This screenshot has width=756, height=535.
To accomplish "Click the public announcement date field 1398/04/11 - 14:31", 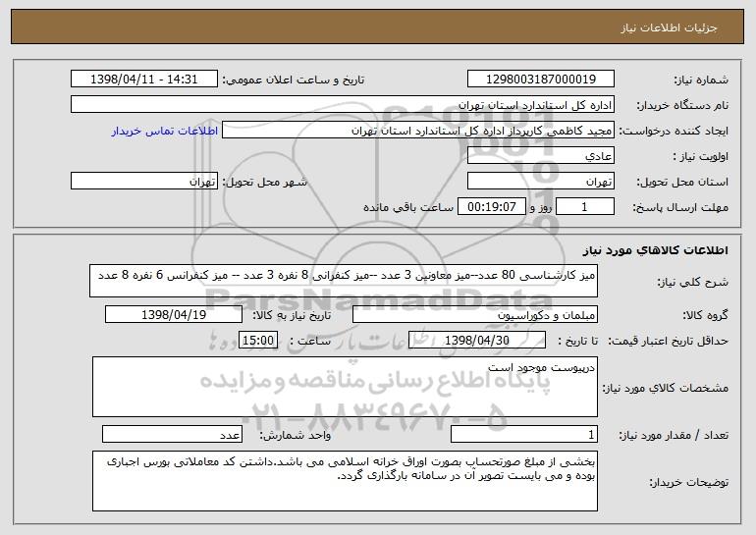I will 144,79.
